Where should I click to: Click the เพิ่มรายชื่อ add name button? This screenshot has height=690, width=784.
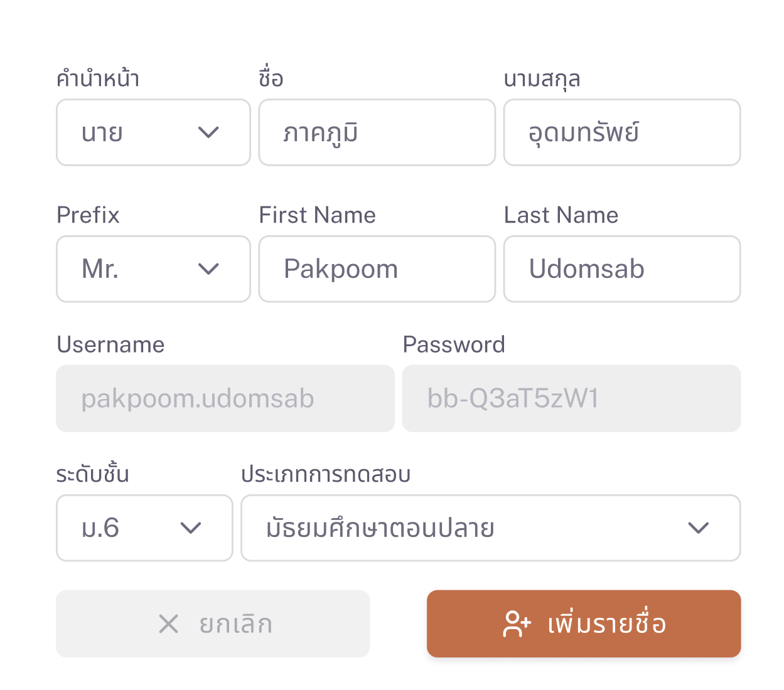pos(584,624)
